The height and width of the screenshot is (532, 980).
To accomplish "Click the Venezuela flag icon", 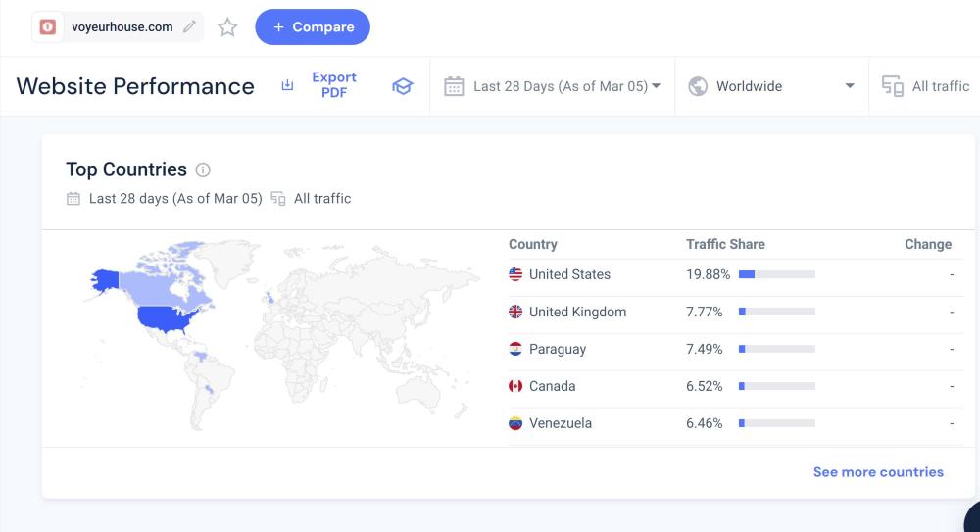I will [x=515, y=423].
